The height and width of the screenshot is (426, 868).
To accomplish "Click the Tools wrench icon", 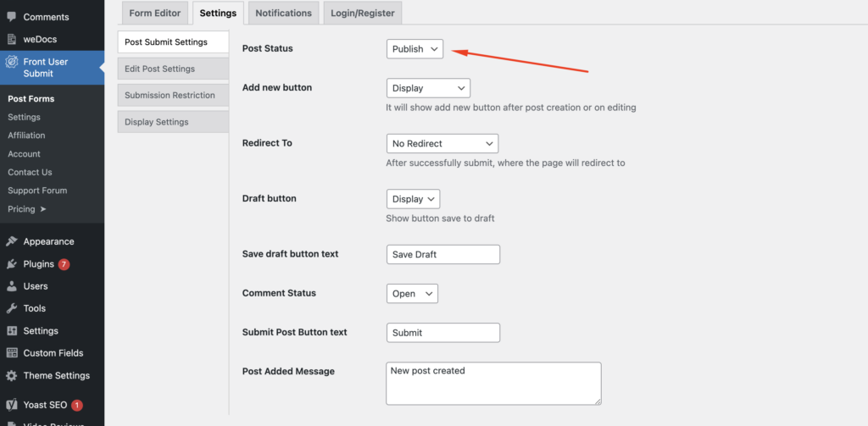I will pos(11,308).
